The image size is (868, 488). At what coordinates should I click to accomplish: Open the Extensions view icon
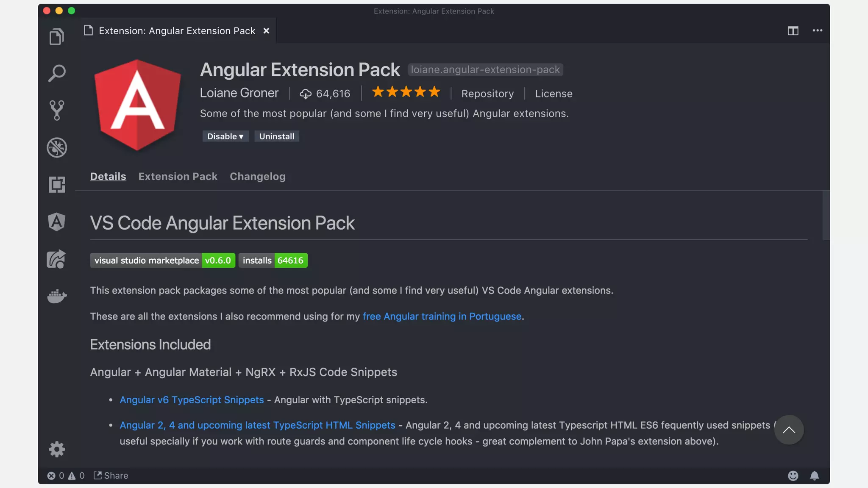(56, 184)
